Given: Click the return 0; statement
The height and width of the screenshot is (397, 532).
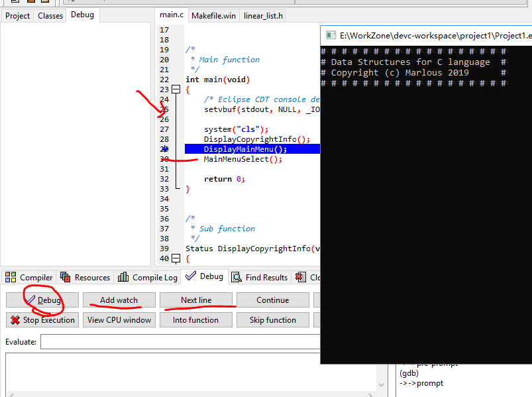Looking at the screenshot, I should coord(225,179).
